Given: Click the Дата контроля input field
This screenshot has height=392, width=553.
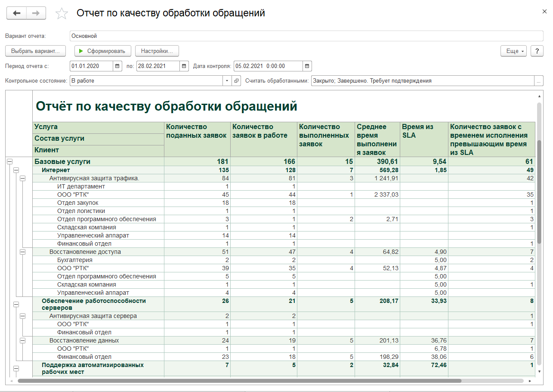Looking at the screenshot, I should [268, 66].
